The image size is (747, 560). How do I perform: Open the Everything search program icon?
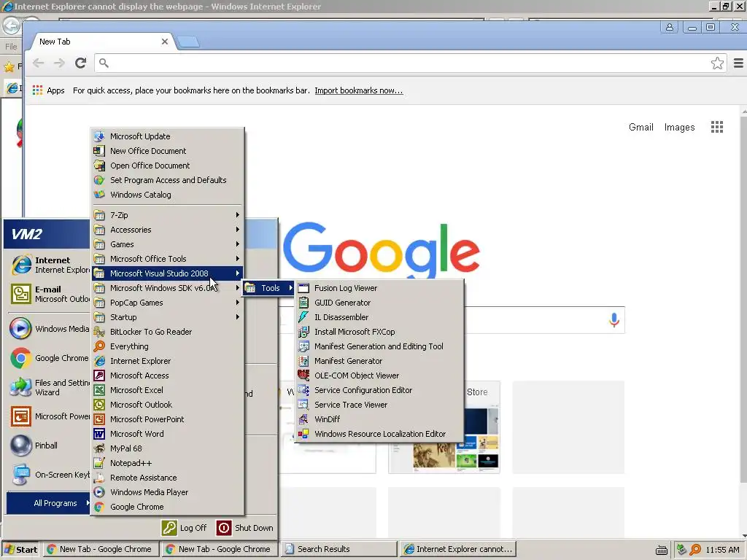pos(99,346)
